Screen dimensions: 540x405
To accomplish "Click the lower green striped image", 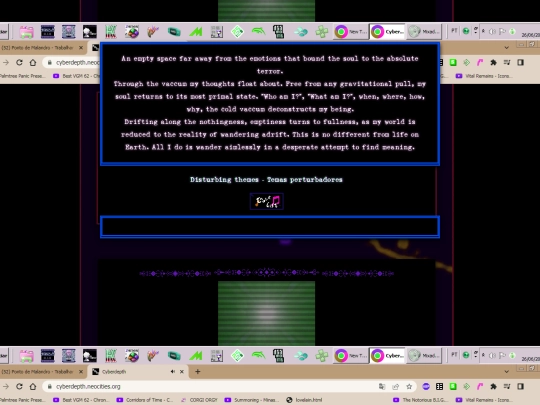I will [266, 313].
